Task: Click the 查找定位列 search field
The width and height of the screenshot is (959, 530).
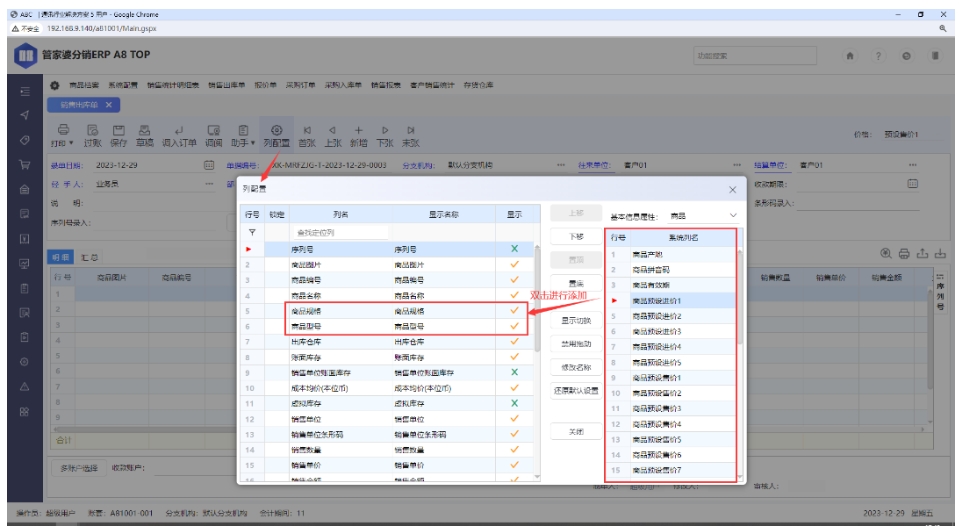Action: click(340, 232)
